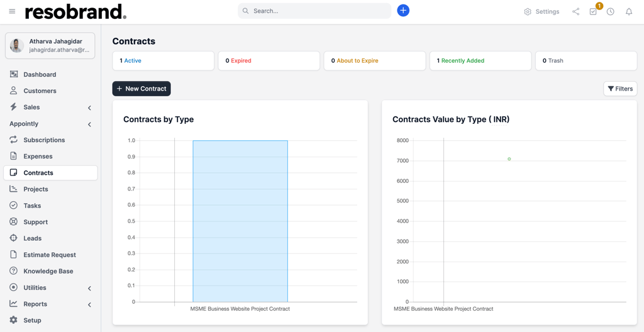Collapse the Appointly menu section

pos(89,124)
